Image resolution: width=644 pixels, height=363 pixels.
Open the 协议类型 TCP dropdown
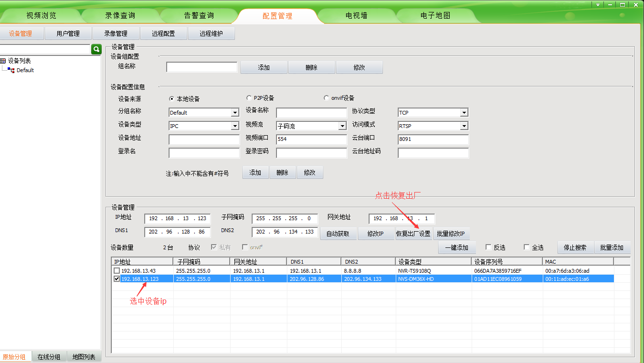(464, 113)
